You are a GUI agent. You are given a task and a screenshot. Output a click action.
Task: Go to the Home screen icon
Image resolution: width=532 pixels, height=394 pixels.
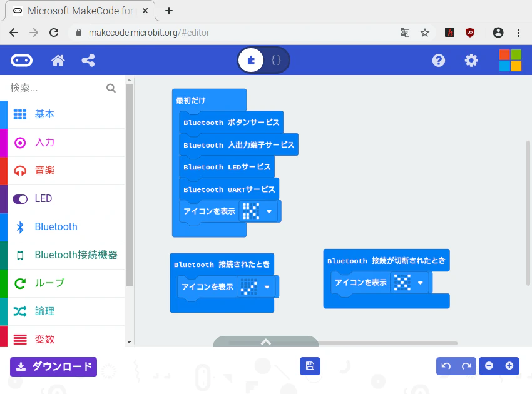pos(58,61)
